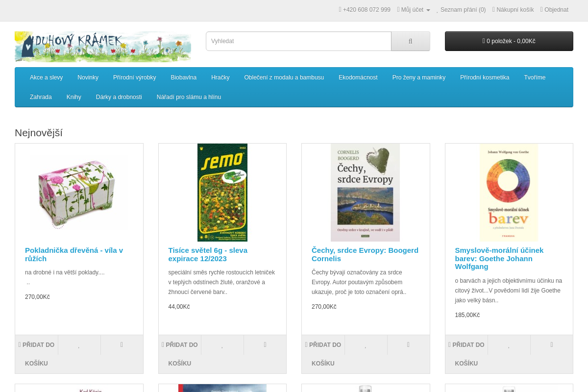The width and height of the screenshot is (588, 392).
Task: Select Hračky in the navigation bar
Action: coord(220,77)
